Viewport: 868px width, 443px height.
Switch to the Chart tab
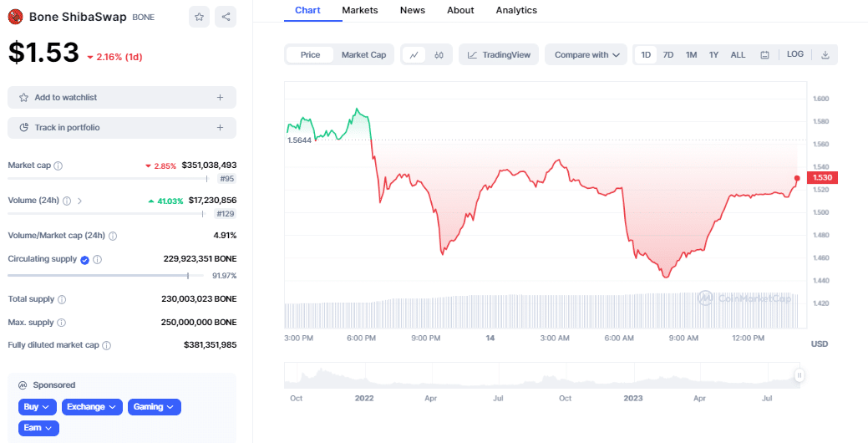307,10
